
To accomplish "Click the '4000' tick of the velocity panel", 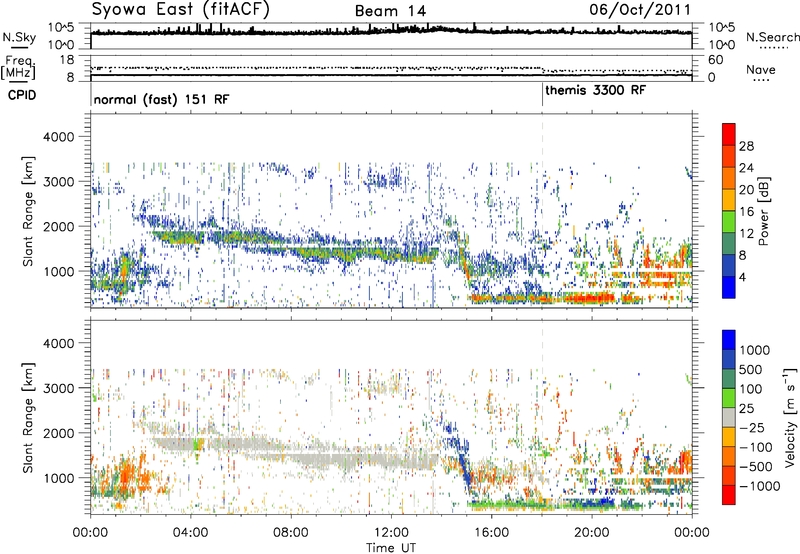I will tap(58, 343).
